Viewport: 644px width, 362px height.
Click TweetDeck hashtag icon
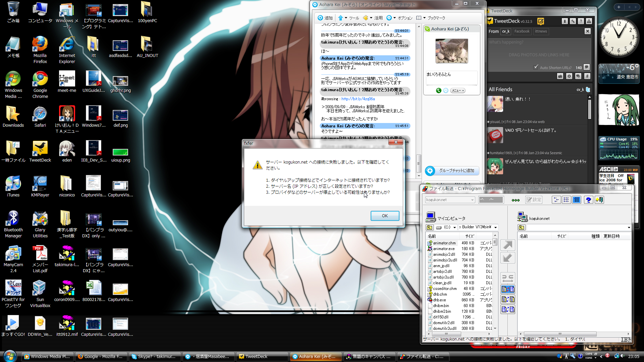coord(587,76)
